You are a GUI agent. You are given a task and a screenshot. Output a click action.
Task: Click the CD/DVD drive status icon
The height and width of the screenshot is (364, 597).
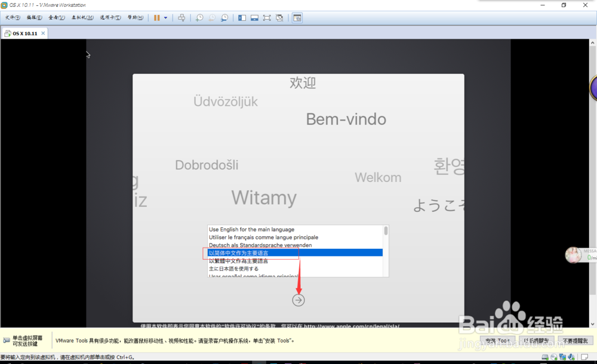pos(554,357)
